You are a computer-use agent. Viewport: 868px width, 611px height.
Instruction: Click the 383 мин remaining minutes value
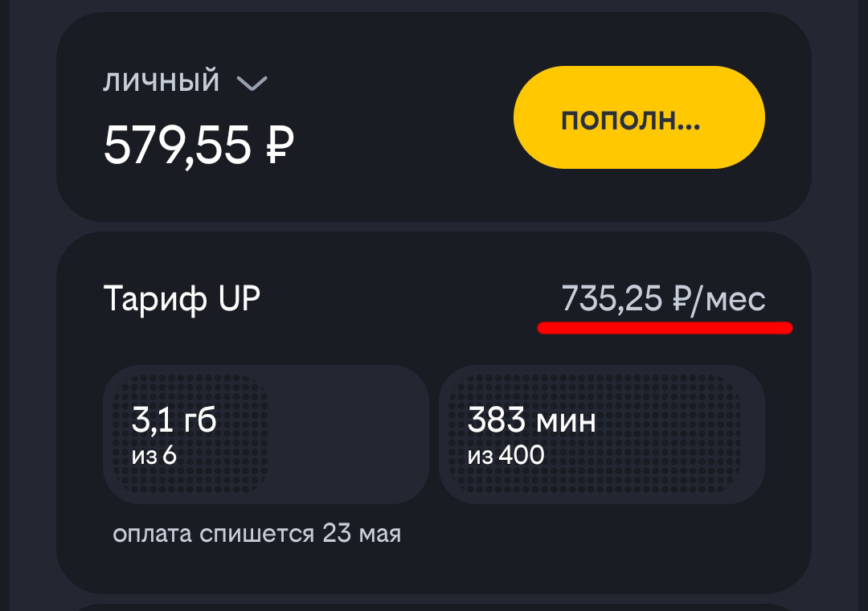[x=531, y=420]
